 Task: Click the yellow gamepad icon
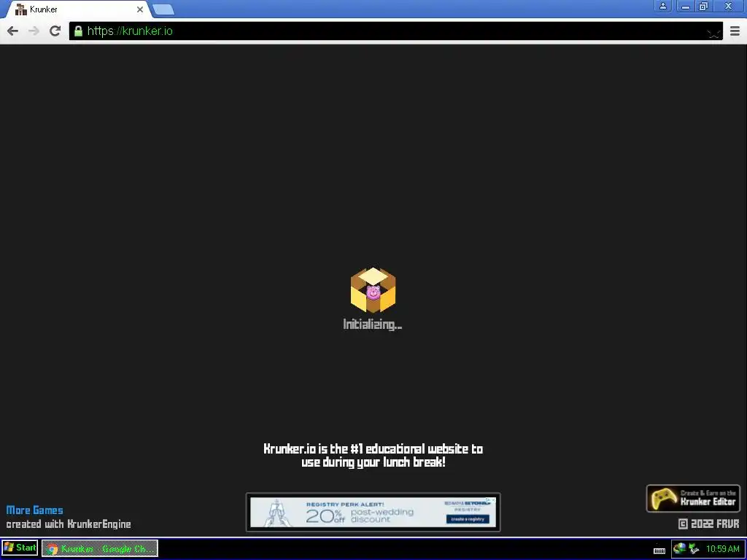664,498
